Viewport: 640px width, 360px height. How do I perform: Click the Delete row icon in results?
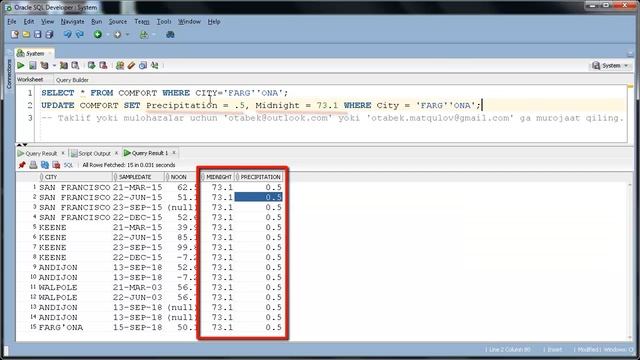tap(56, 165)
